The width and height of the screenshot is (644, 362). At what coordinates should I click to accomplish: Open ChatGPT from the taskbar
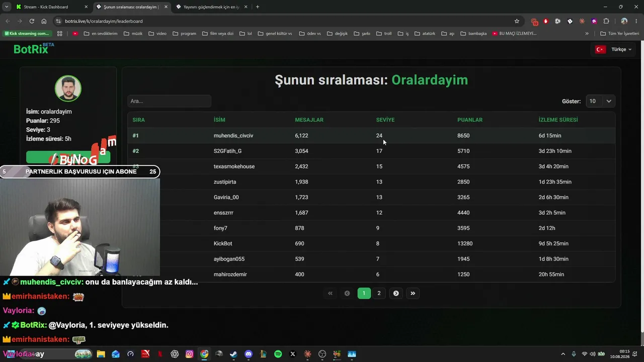coord(175,354)
